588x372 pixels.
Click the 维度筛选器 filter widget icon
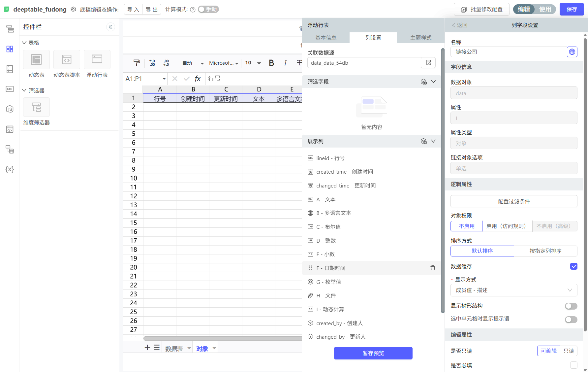click(x=36, y=107)
